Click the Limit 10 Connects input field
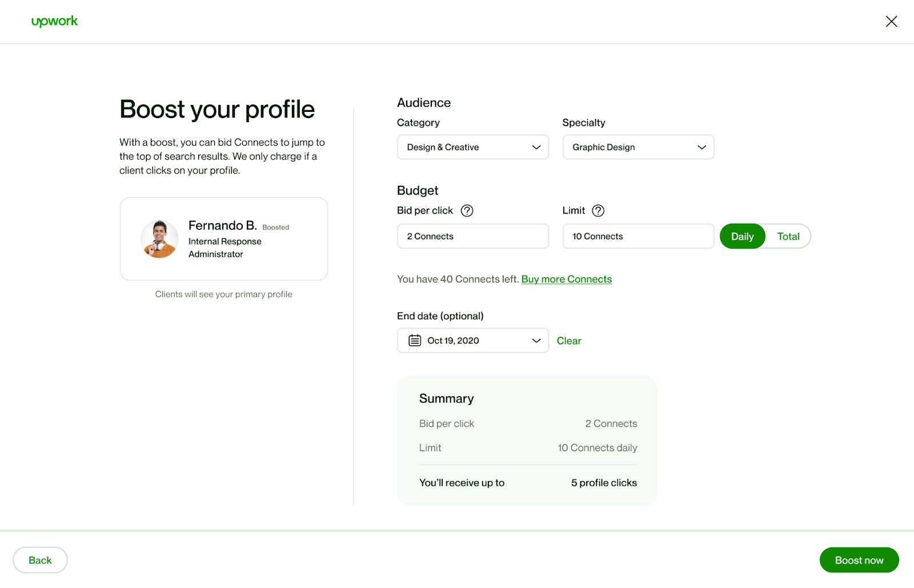The height and width of the screenshot is (588, 914). pyautogui.click(x=638, y=236)
